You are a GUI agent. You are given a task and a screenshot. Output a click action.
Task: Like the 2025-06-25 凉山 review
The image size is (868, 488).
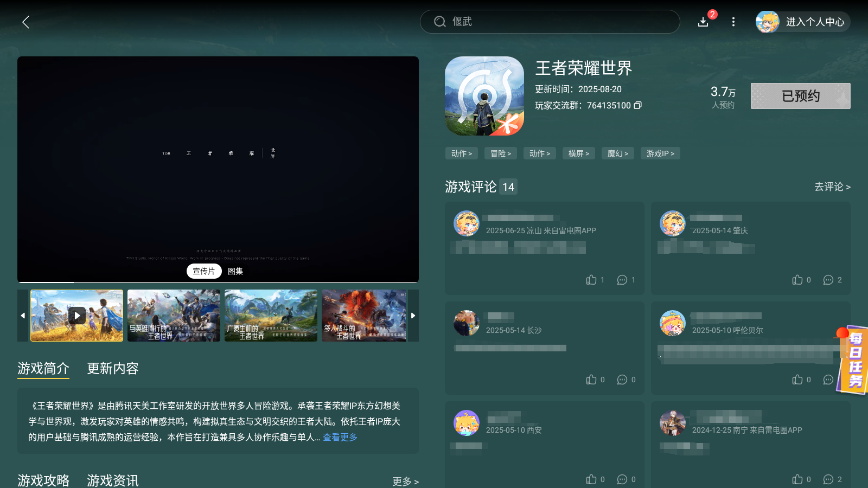(591, 280)
